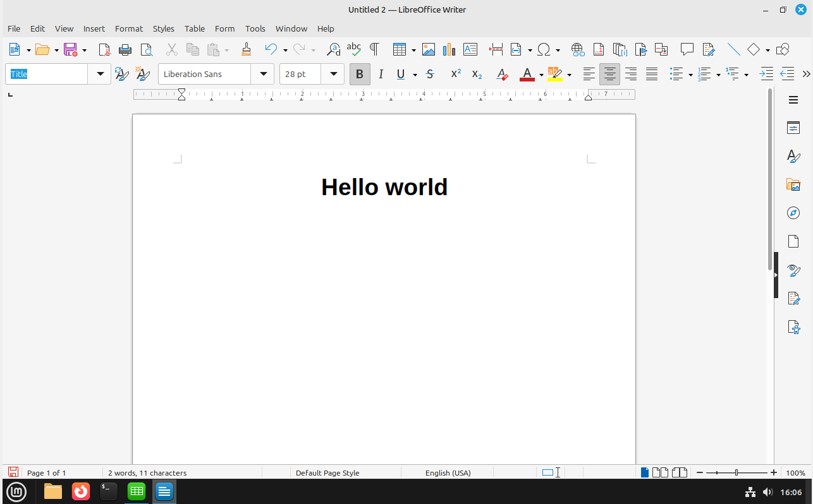The image size is (813, 504).
Task: Align text left
Action: [x=589, y=74]
